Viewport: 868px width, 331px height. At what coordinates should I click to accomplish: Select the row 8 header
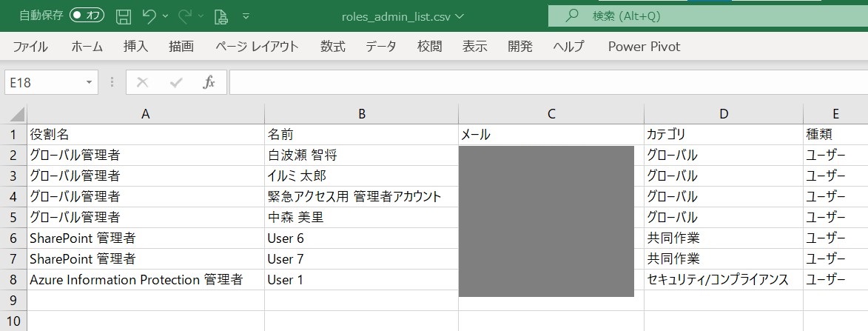point(13,279)
